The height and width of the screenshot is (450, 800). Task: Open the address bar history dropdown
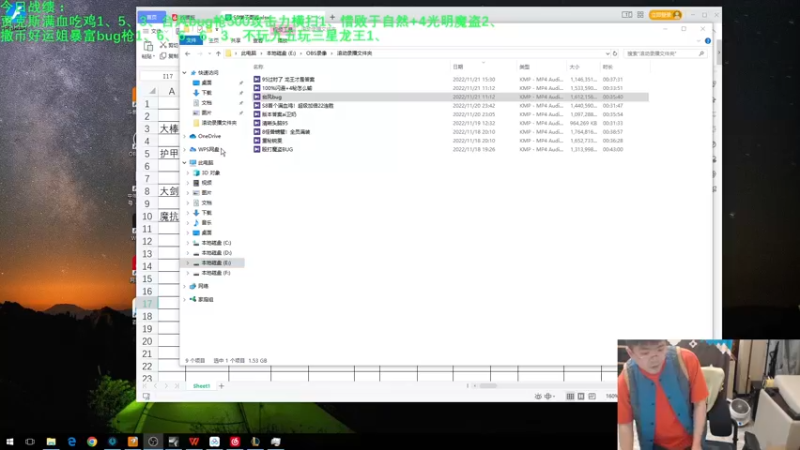(x=607, y=54)
